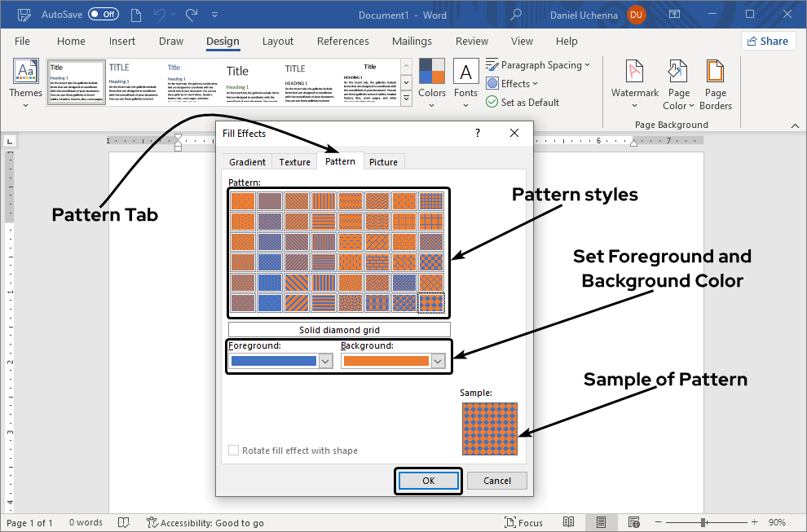Click the Share button
Image resolution: width=807 pixels, height=532 pixels.
click(x=768, y=41)
